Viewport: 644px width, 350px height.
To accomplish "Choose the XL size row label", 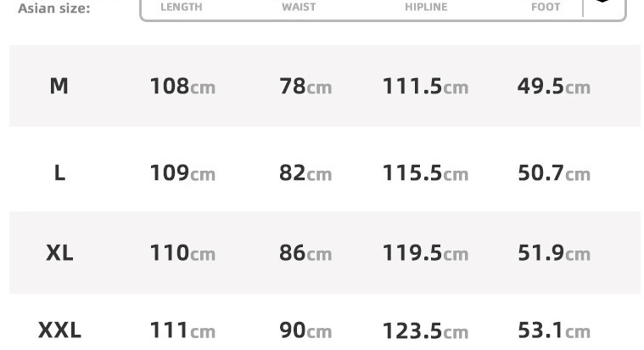I will coord(59,253).
